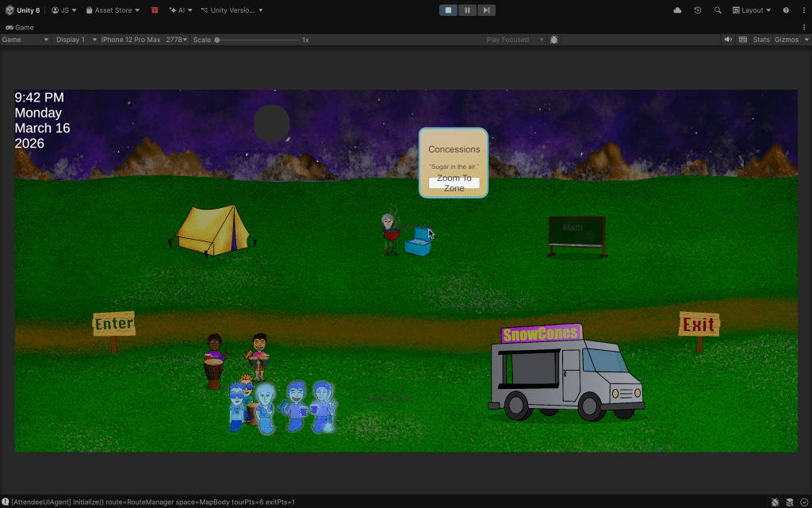Open the Undo History icon
This screenshot has height=508, width=812.
[x=698, y=10]
